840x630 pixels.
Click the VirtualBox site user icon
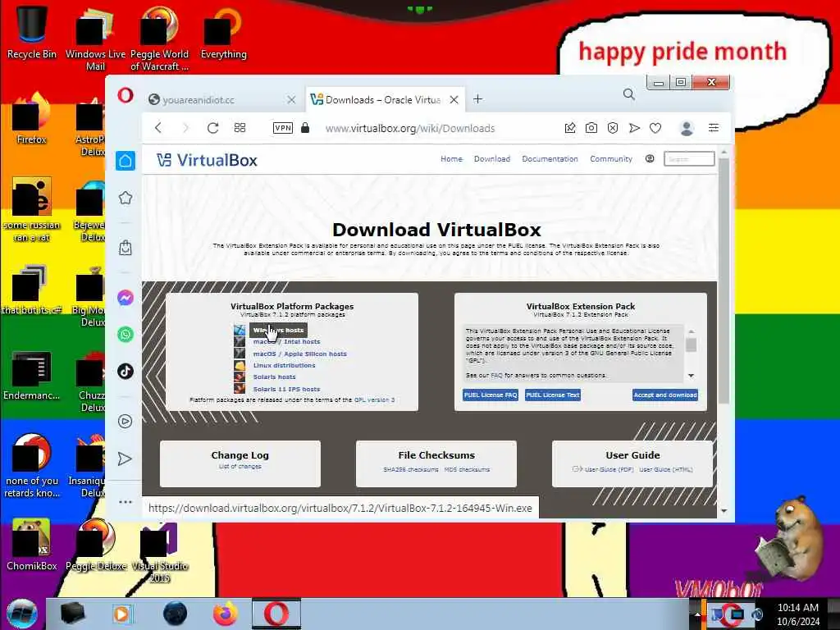click(650, 158)
